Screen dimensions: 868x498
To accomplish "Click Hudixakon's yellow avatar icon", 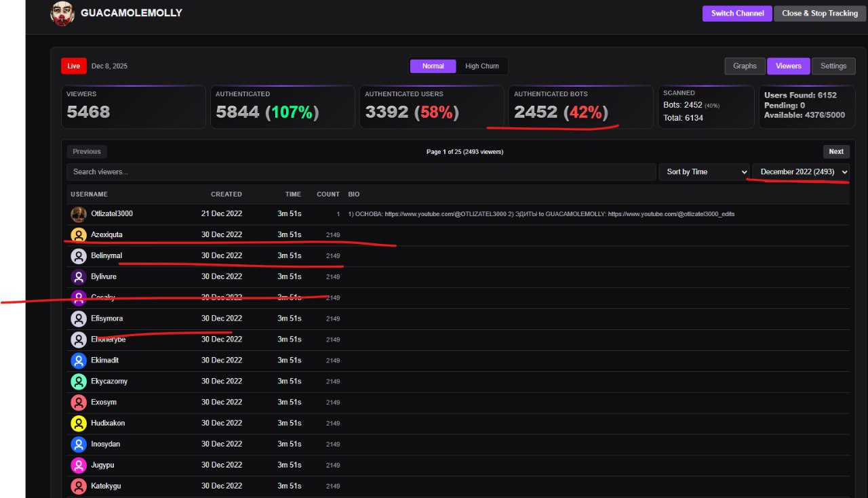I will pos(79,424).
